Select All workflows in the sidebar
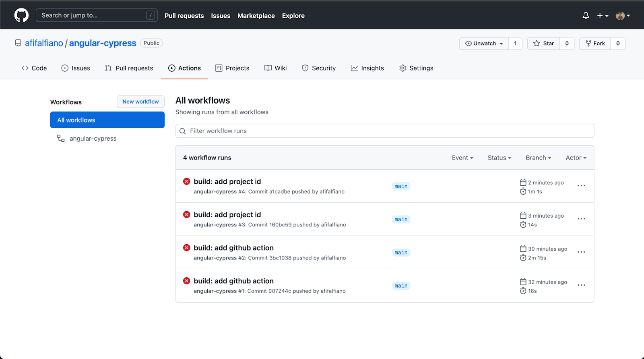This screenshot has height=359, width=644. point(107,120)
